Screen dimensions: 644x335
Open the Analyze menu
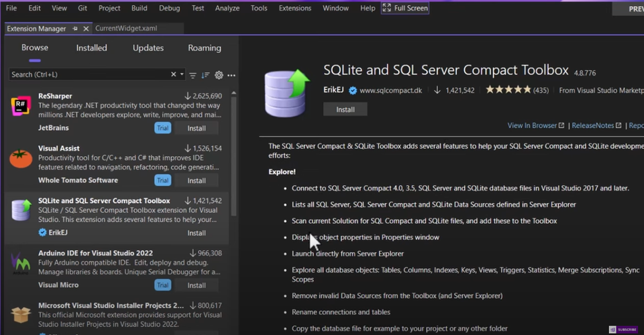click(x=227, y=8)
